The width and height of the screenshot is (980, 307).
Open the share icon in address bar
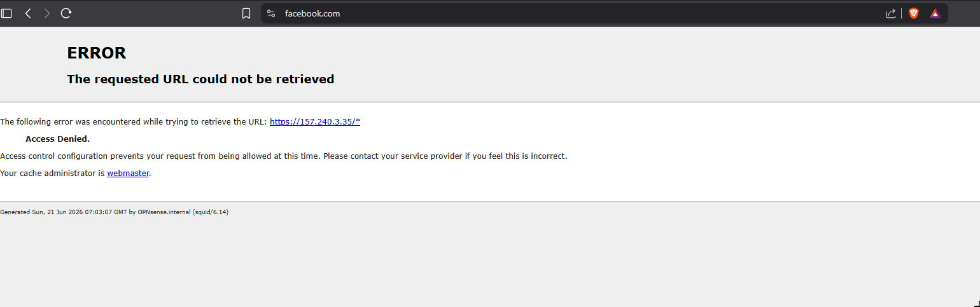(x=891, y=13)
